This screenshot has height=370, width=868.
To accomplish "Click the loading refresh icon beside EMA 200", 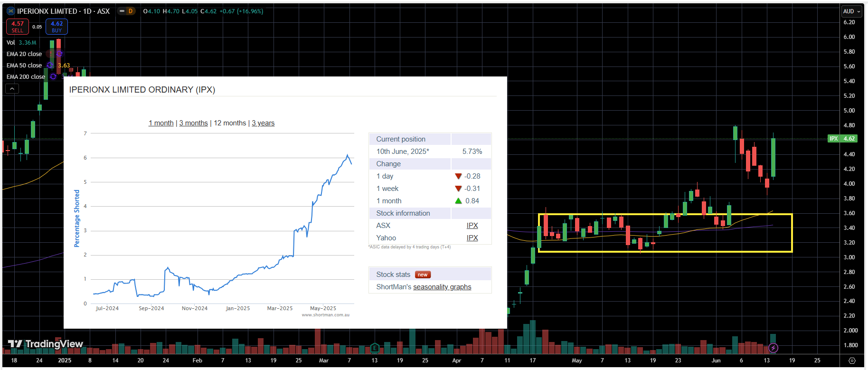I will pos(53,77).
